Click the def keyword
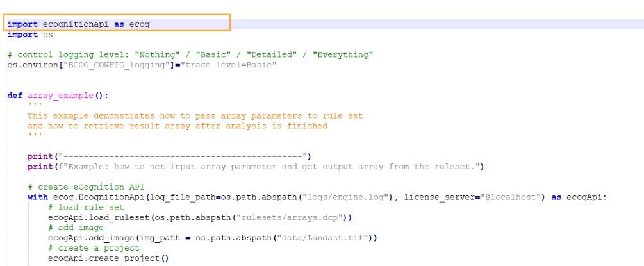The width and height of the screenshot is (644, 266). [15, 96]
